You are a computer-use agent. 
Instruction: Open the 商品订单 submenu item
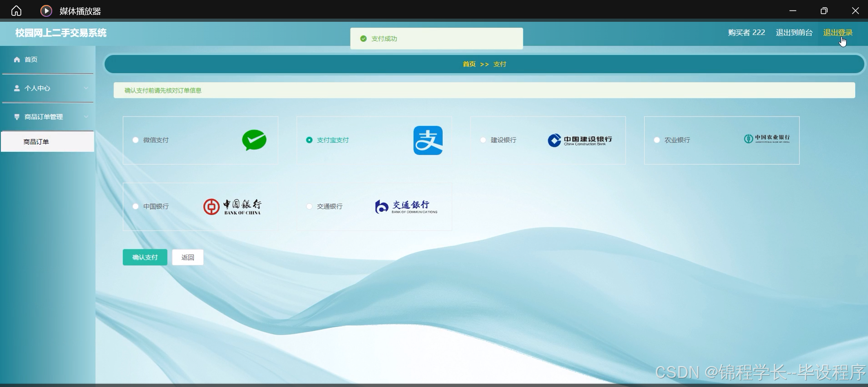[48, 142]
